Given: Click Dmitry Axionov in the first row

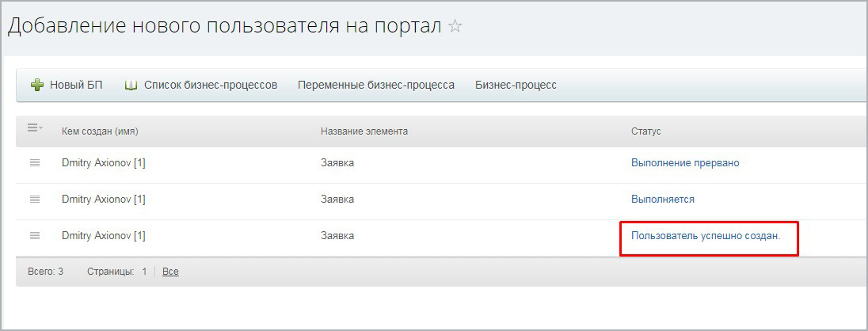Looking at the screenshot, I should tap(103, 163).
